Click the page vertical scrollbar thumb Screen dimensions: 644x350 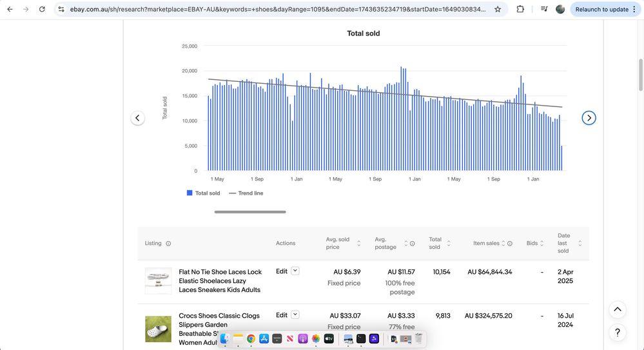640,75
